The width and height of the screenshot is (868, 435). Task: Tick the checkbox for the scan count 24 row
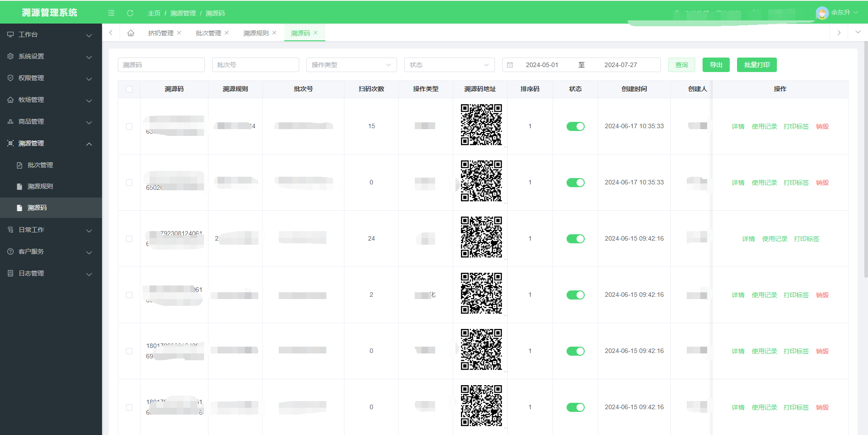pyautogui.click(x=129, y=239)
